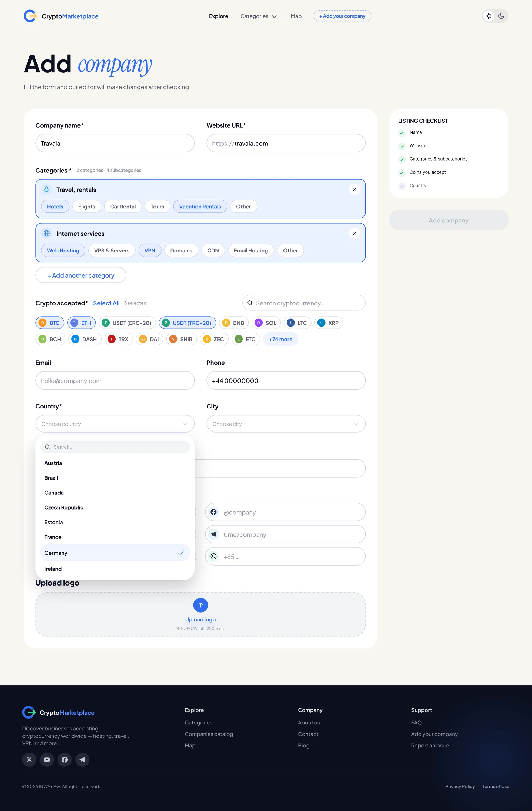
Task: Select the DASH coin chip
Action: pos(85,339)
